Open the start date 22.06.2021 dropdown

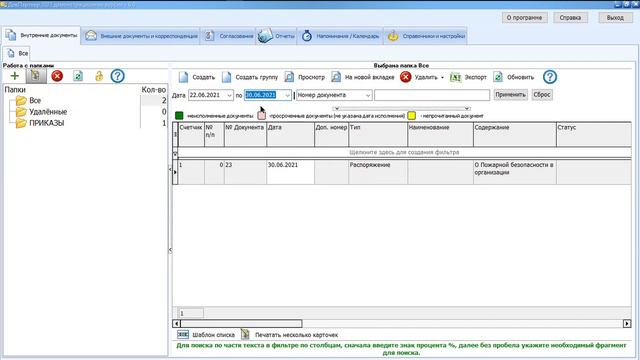229,95
